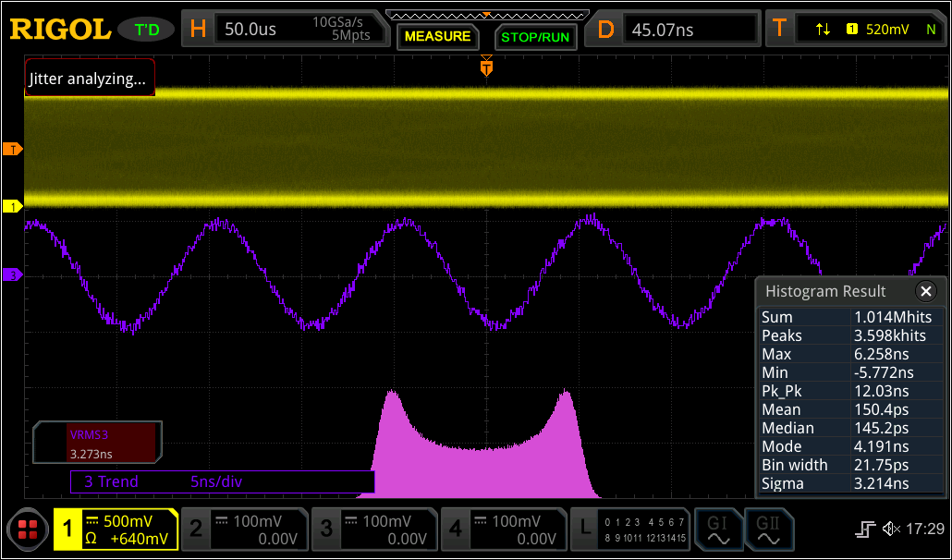Select the T'D trigger status indicator
This screenshot has height=560, width=952.
145,28
